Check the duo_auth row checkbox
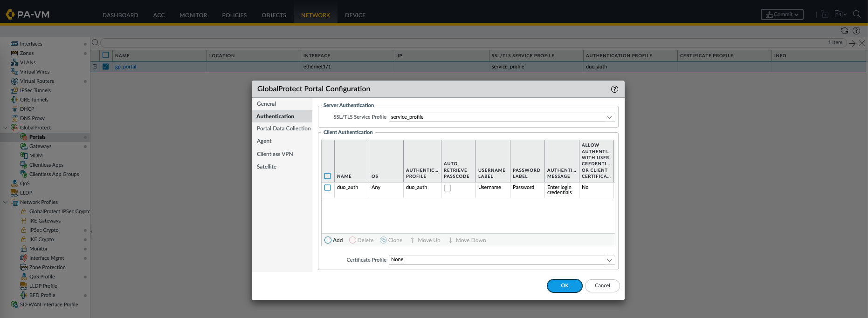The image size is (868, 318). 327,188
